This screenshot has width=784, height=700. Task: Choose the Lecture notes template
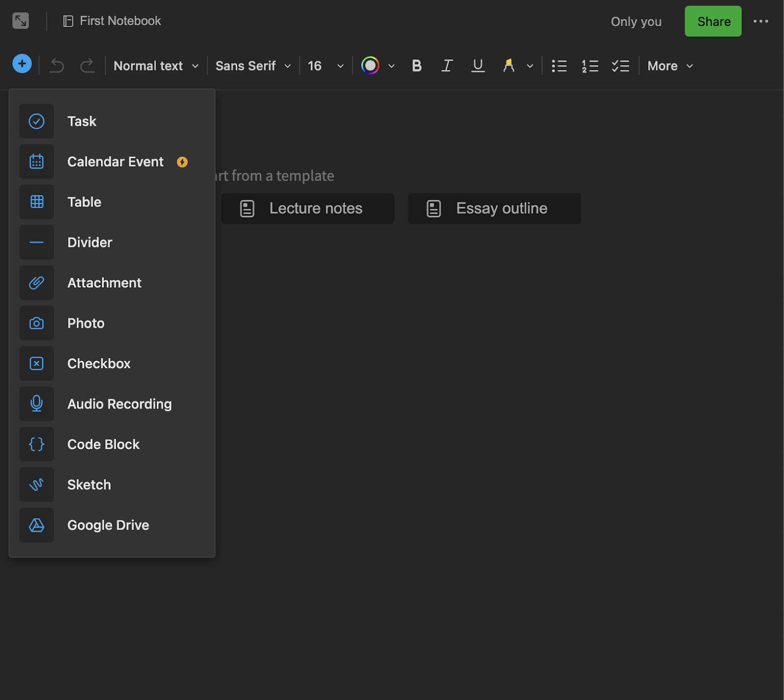coord(308,209)
